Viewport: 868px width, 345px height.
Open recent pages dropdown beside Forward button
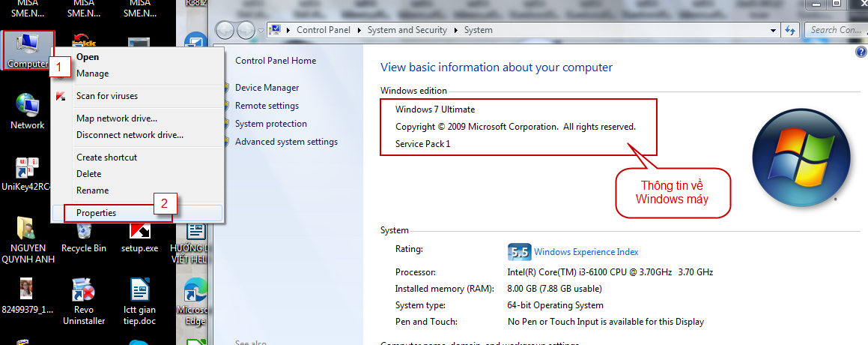(x=261, y=30)
